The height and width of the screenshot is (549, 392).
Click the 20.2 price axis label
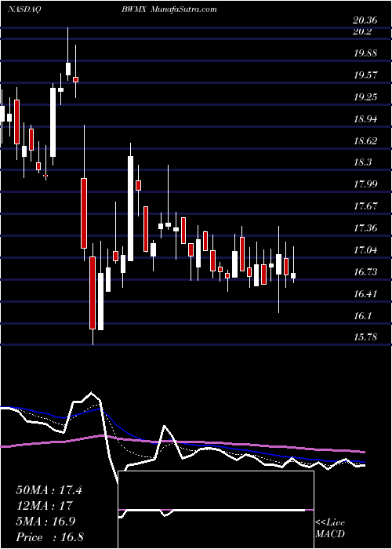(362, 31)
